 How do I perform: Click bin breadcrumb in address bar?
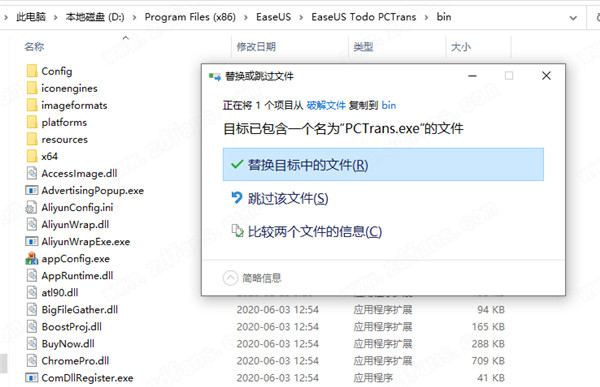[444, 17]
